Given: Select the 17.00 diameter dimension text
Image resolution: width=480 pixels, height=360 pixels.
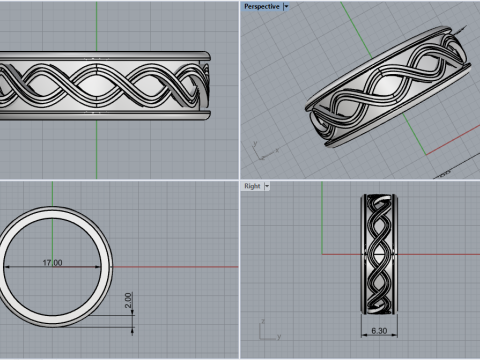Looking at the screenshot, I should point(52,263).
